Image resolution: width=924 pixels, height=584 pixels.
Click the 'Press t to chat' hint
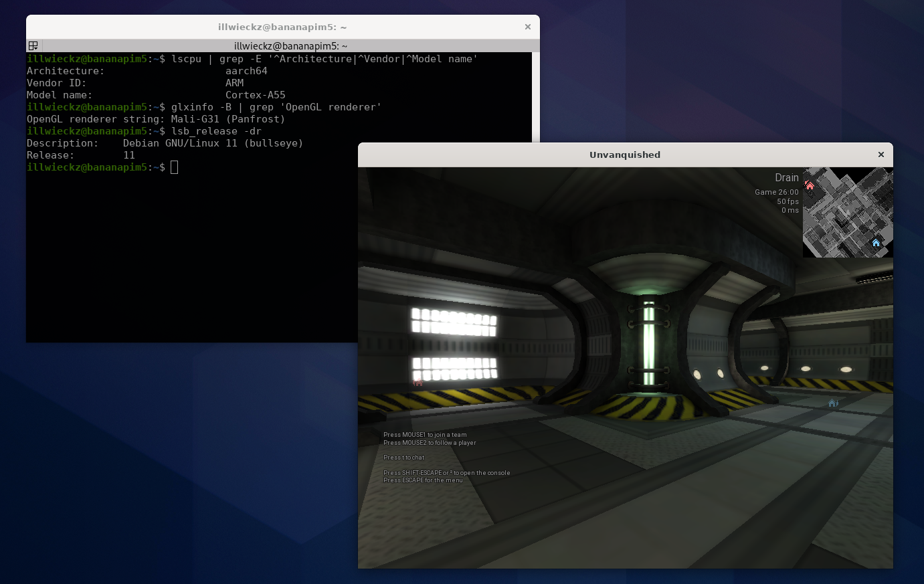[403, 458]
